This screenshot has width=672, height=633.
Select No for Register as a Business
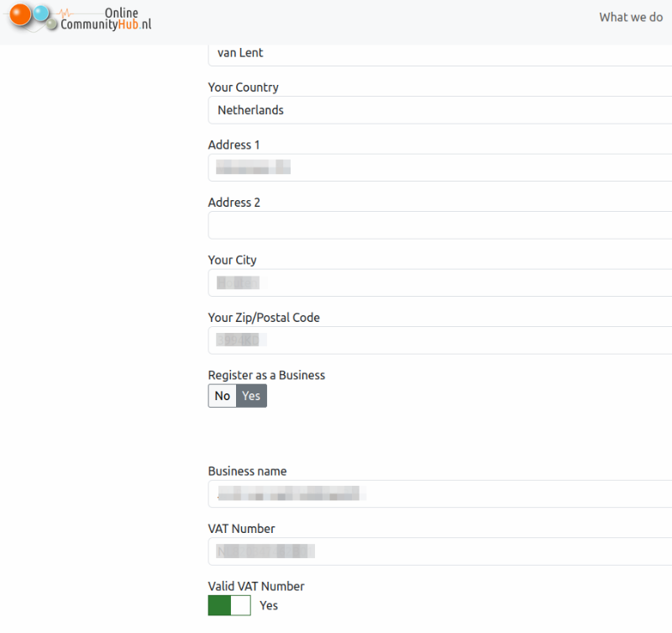coord(223,396)
